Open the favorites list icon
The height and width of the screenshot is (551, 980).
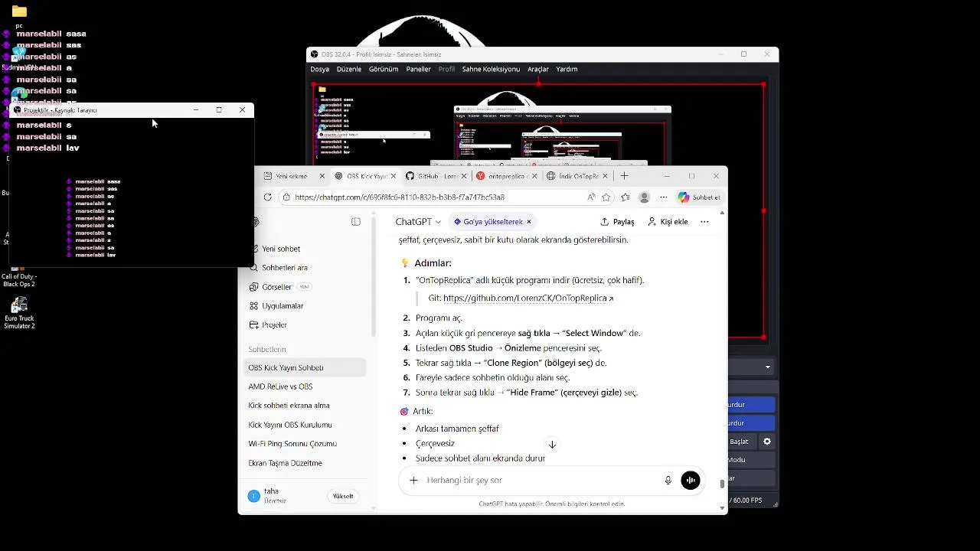[626, 197]
